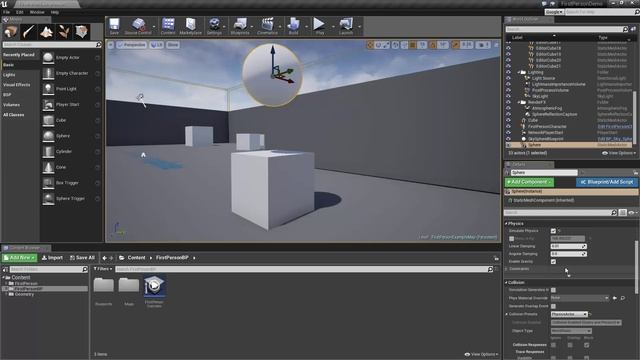The image size is (640, 360).
Task: Open Source Control from the toolbar
Action: coord(138,26)
